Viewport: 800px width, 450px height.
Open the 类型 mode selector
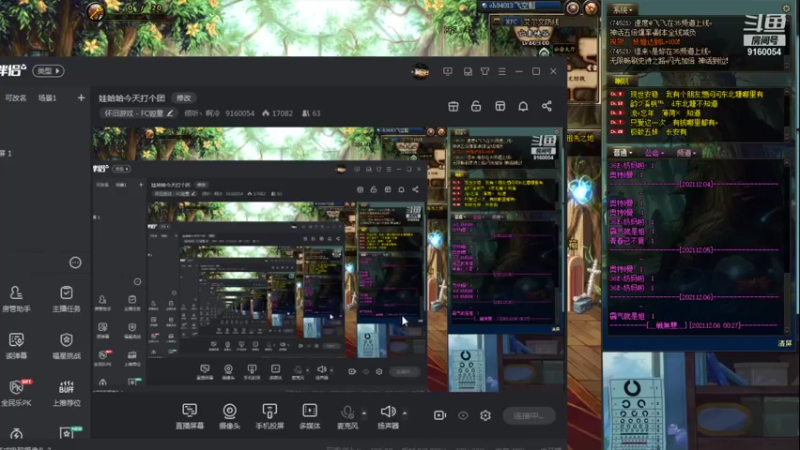48,71
